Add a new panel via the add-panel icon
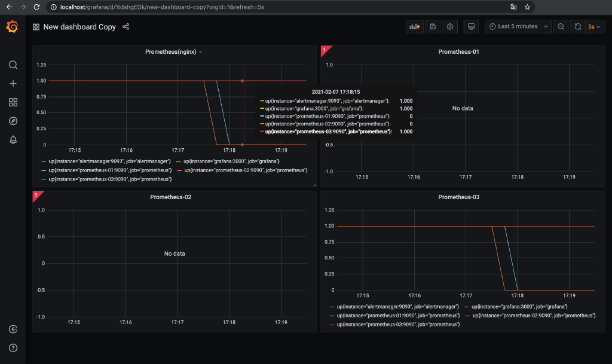612x364 pixels. pyautogui.click(x=414, y=26)
